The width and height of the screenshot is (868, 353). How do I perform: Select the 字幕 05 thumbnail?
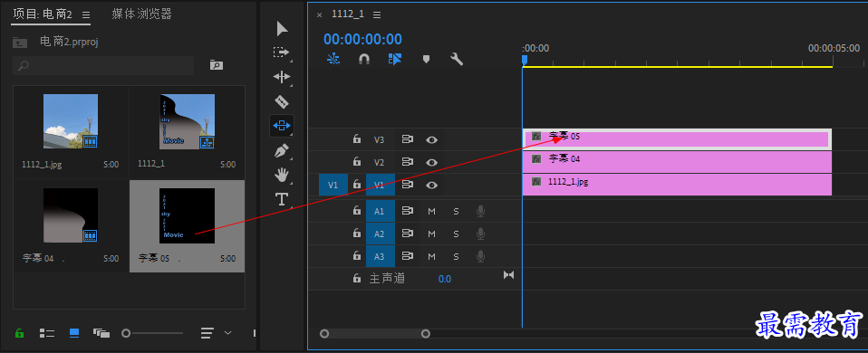(x=188, y=215)
